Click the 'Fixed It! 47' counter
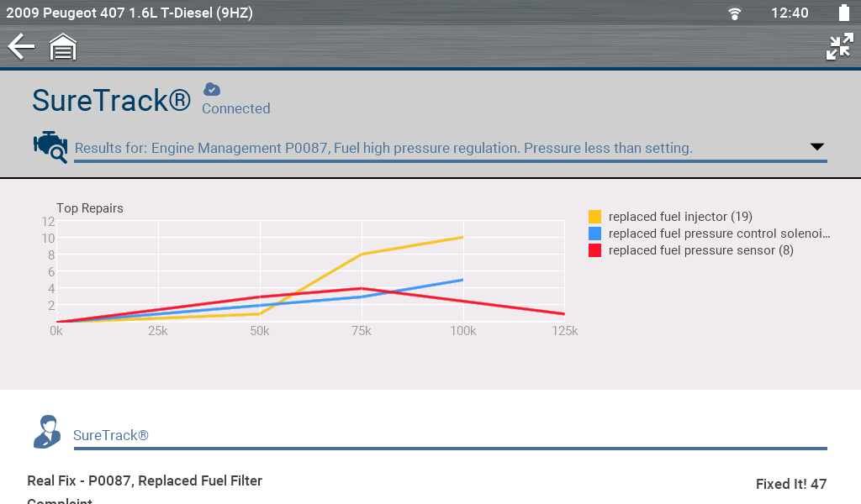The image size is (861, 504). click(790, 484)
